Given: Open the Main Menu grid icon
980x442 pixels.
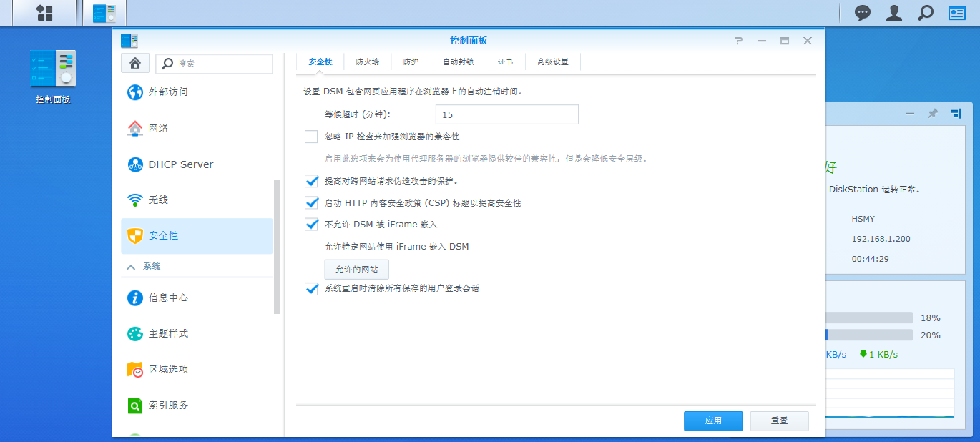Looking at the screenshot, I should tap(44, 13).
